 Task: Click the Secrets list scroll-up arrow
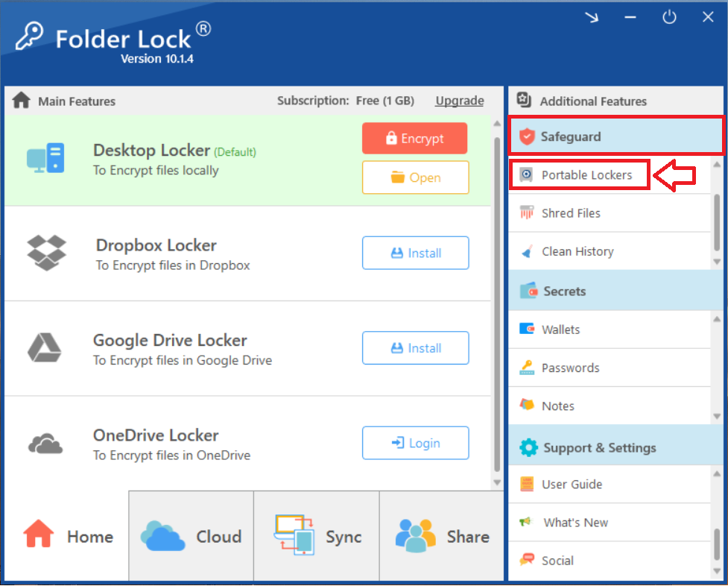click(x=717, y=319)
